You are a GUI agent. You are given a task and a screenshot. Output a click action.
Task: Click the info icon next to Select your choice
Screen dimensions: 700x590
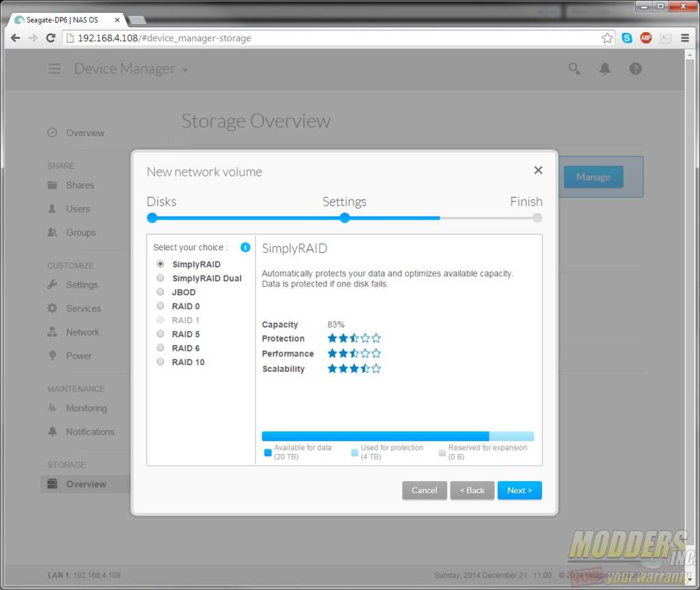point(245,247)
